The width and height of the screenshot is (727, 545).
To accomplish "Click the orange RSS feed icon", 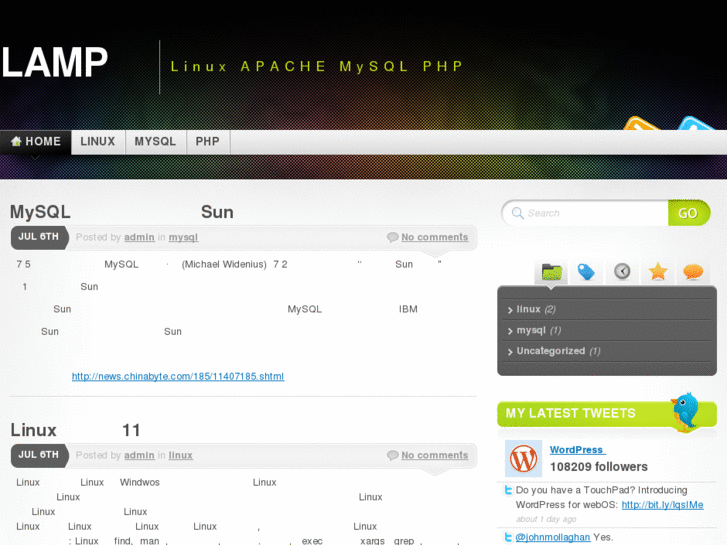I will (x=641, y=123).
